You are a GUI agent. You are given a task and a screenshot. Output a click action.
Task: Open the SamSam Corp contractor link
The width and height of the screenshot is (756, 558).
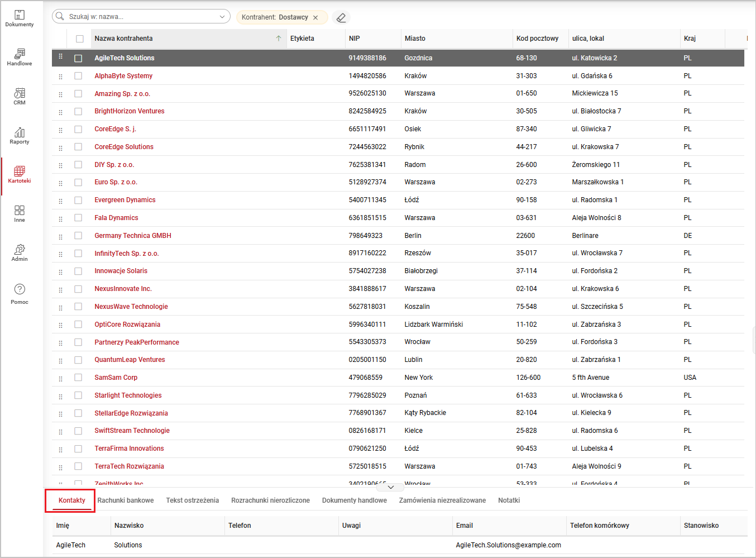(x=116, y=378)
